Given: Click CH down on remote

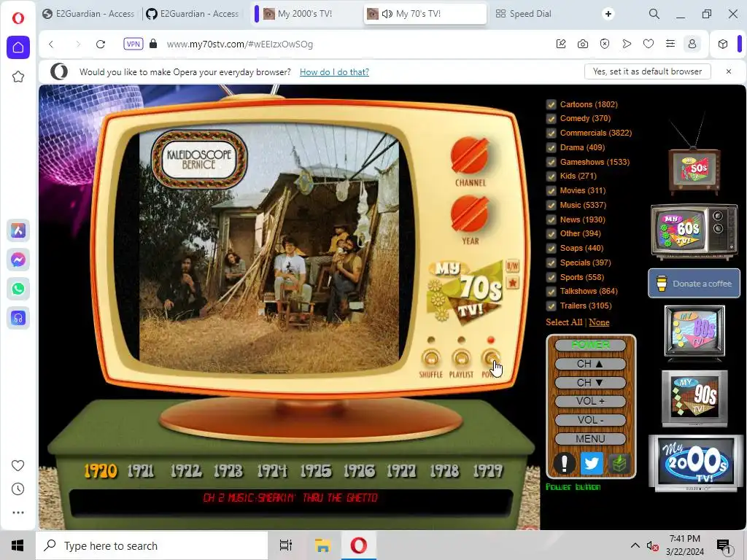Looking at the screenshot, I should click(x=590, y=383).
